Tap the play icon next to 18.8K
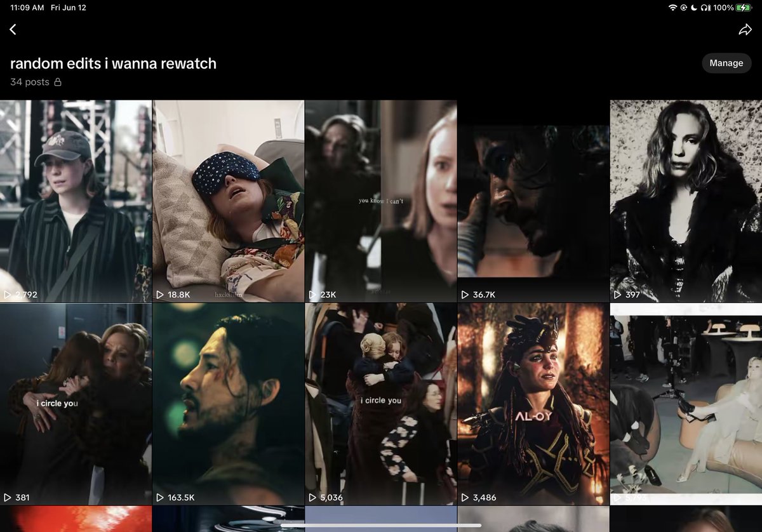 coord(160,295)
